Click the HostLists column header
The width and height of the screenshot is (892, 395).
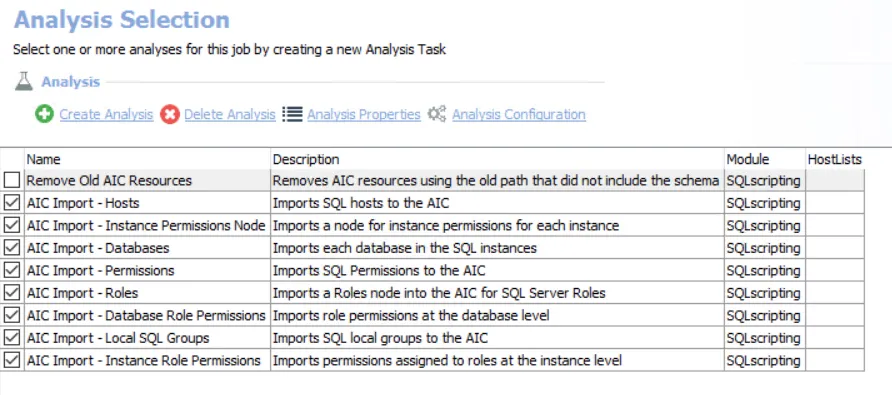click(835, 159)
